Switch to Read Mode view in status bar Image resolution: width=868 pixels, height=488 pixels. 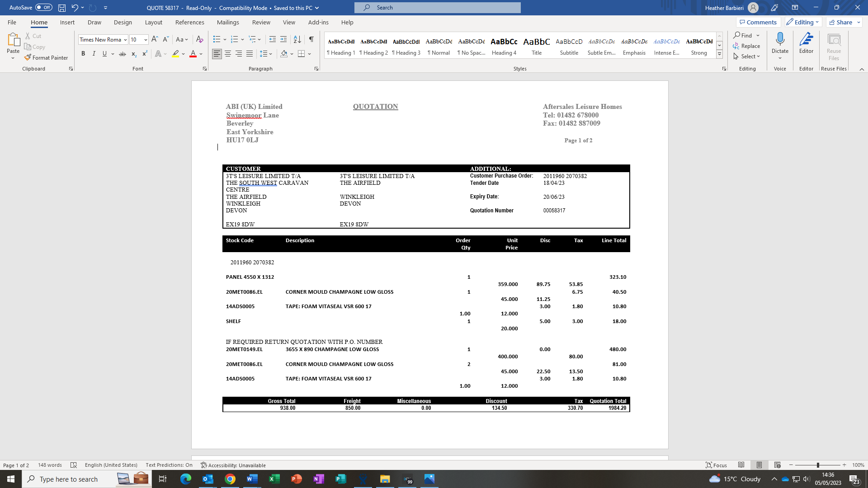(x=741, y=465)
